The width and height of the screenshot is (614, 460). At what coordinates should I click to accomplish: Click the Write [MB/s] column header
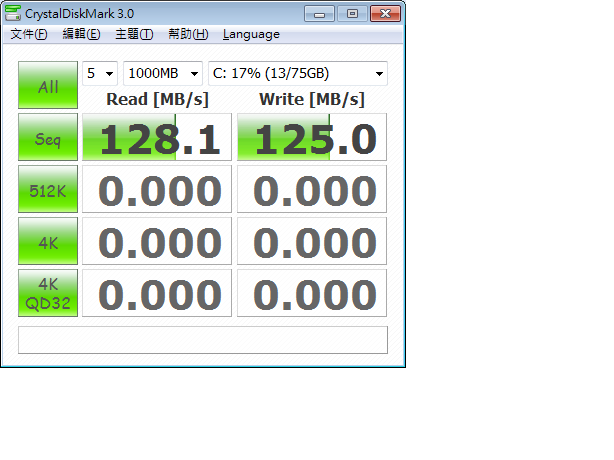312,99
